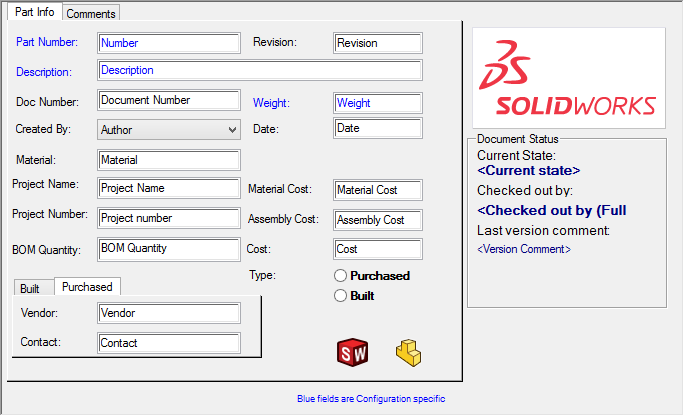
Task: Click the Part Number input field
Action: click(169, 43)
